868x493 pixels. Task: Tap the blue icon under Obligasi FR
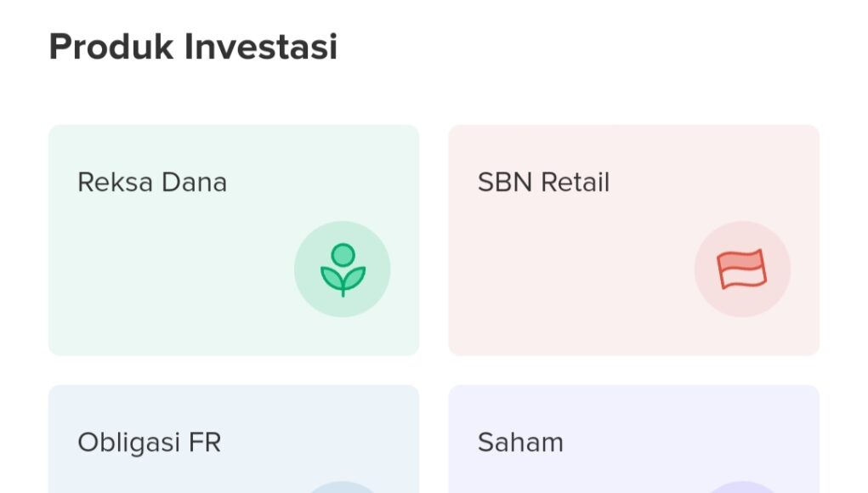click(x=343, y=490)
